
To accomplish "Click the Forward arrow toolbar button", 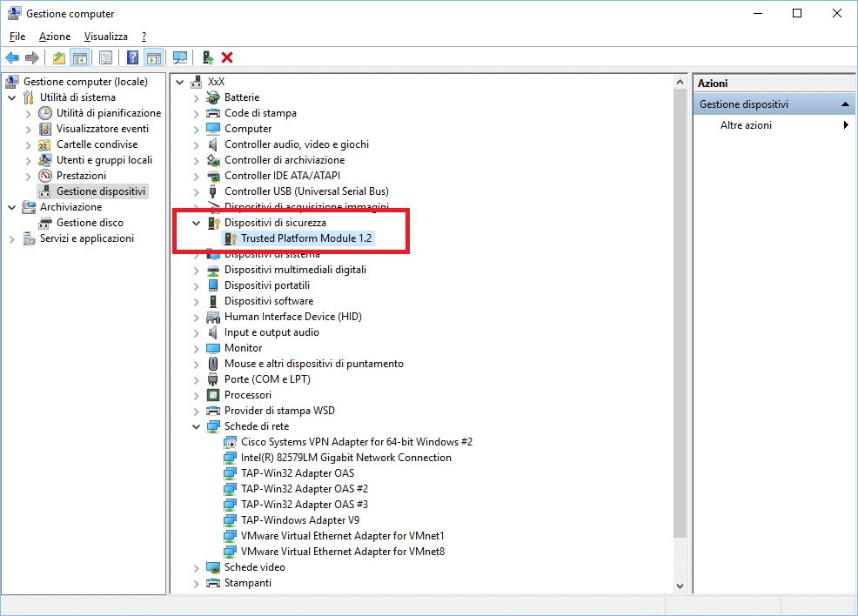I will pyautogui.click(x=32, y=57).
